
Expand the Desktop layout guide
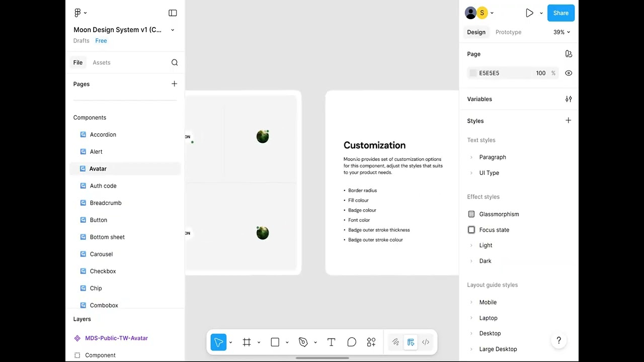point(471,333)
